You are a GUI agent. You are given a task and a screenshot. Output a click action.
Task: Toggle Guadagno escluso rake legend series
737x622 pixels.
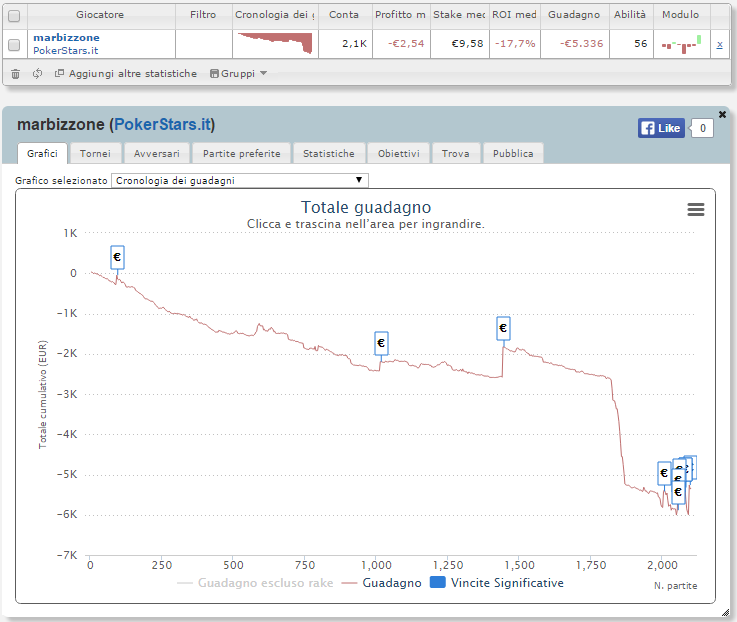[255, 583]
